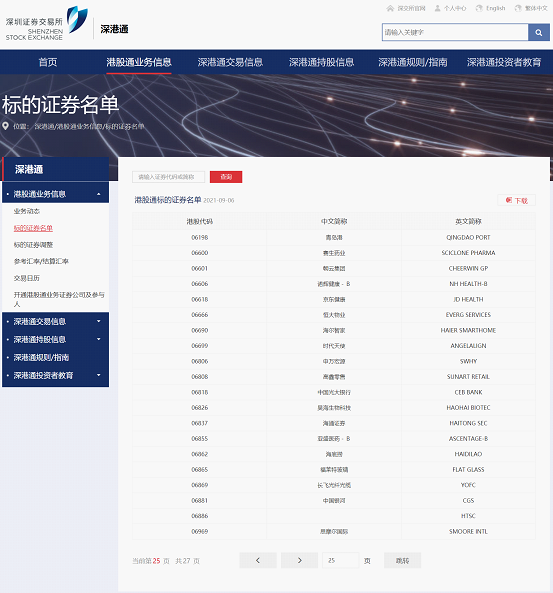The height and width of the screenshot is (593, 553).
Task: Select QINGDAO PORT cell
Action: [468, 238]
